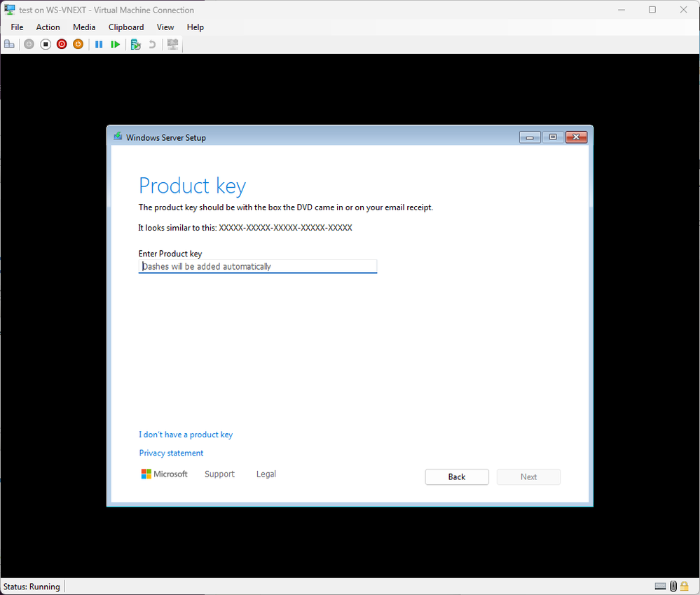Click the "Product key" heading
Image resolution: width=700 pixels, height=595 pixels.
[x=193, y=186]
